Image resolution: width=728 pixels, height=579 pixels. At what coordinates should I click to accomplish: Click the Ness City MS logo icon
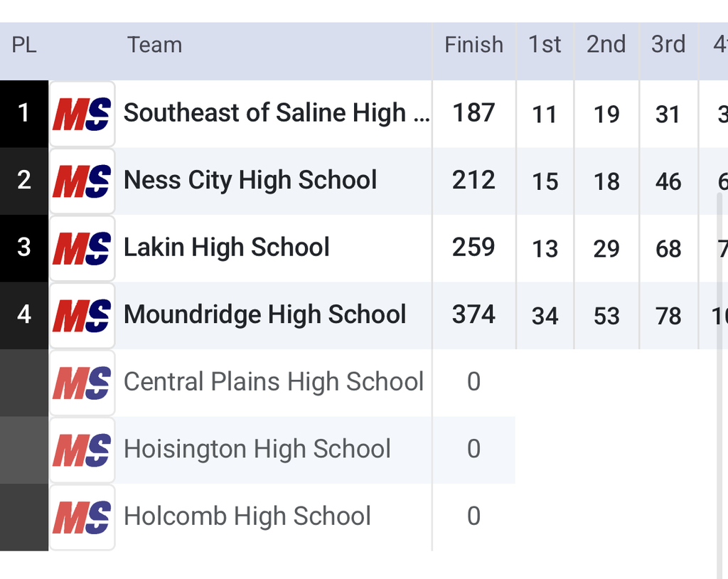82,181
